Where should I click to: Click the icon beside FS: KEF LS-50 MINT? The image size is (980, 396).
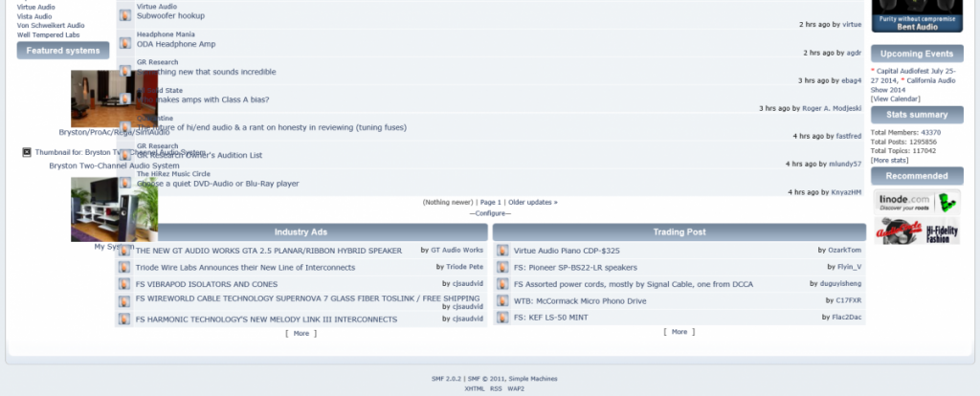tap(502, 318)
